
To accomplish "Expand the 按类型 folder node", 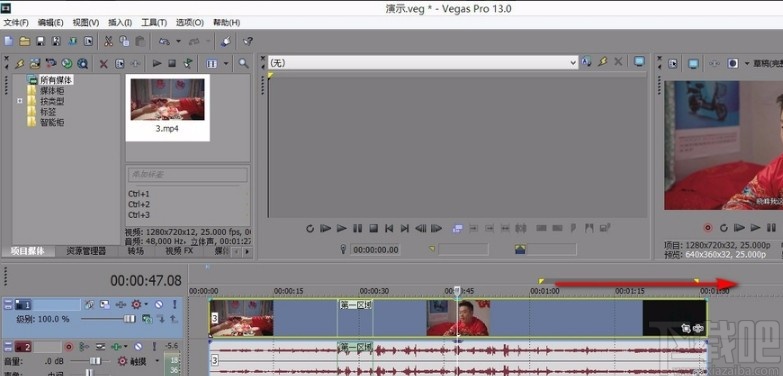I will 20,101.
